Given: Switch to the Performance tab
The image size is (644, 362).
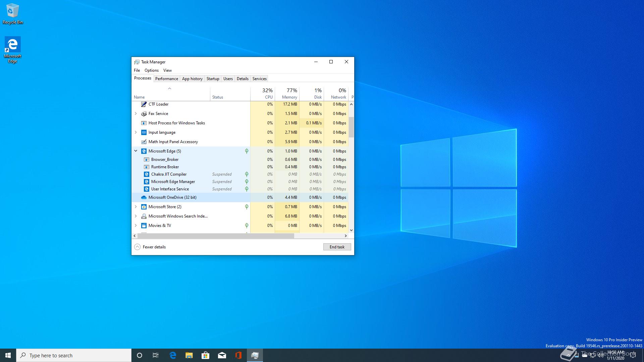Looking at the screenshot, I should point(167,79).
